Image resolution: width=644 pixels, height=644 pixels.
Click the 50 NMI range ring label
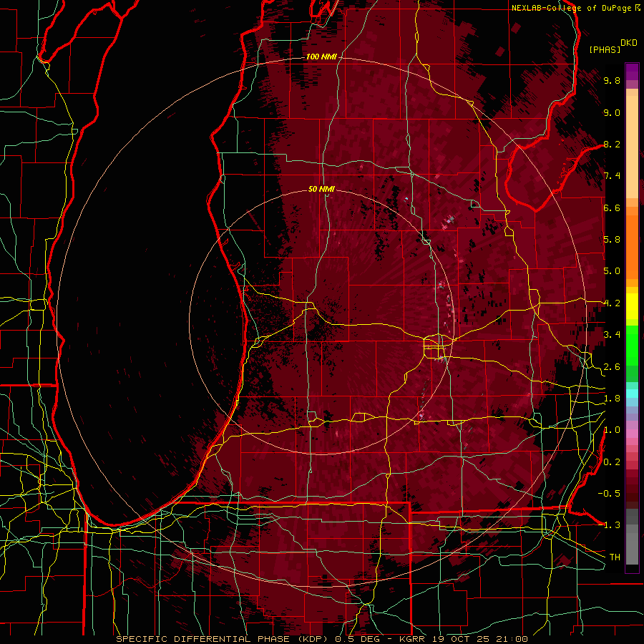[321, 189]
